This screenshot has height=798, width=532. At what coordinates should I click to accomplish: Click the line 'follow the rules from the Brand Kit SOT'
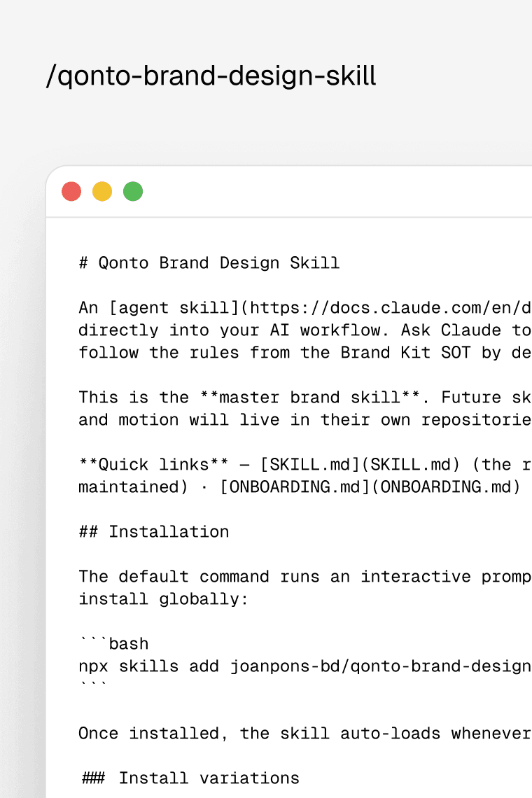305,353
